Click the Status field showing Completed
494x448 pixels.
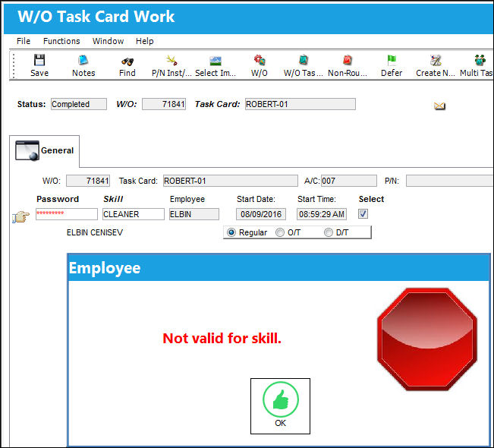[x=79, y=104]
